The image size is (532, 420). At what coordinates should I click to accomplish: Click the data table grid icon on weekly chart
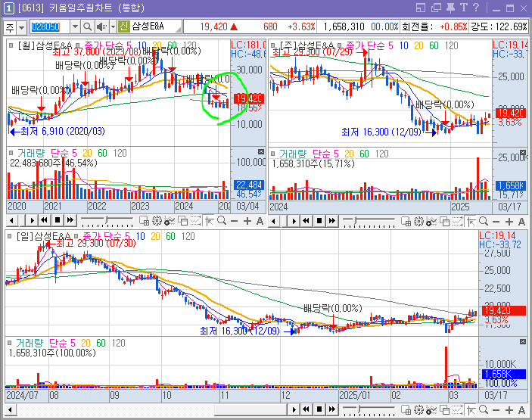406,221
